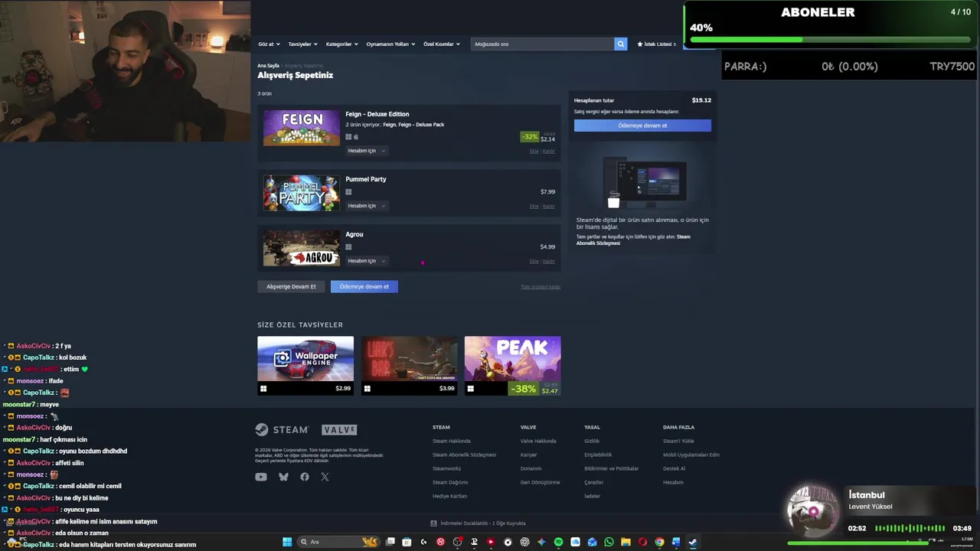
Task: Click 'Alışverişe Devam Et' button
Action: (291, 286)
